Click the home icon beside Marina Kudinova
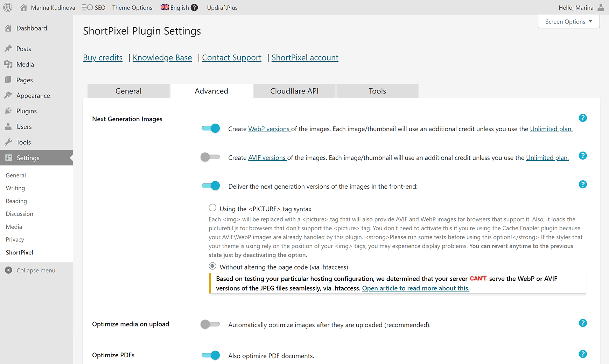Screen dimensions: 609x364 click(23, 7)
